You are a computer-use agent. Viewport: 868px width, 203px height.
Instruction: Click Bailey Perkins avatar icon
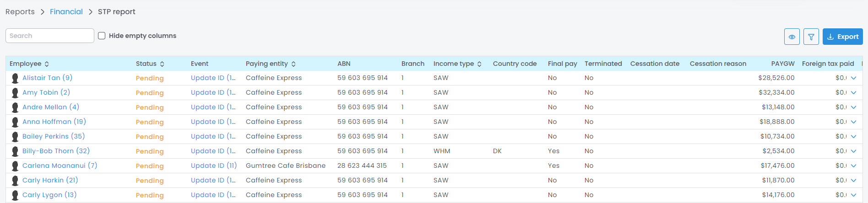(x=15, y=137)
